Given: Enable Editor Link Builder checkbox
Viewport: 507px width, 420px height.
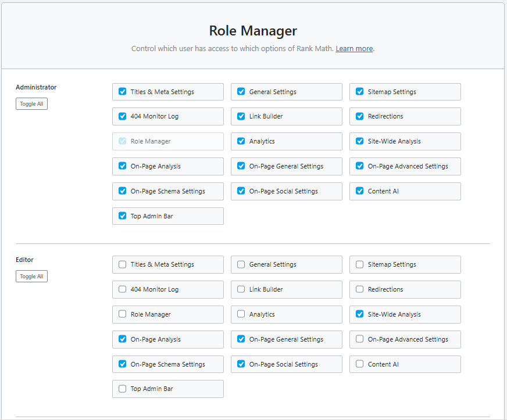Looking at the screenshot, I should point(241,289).
